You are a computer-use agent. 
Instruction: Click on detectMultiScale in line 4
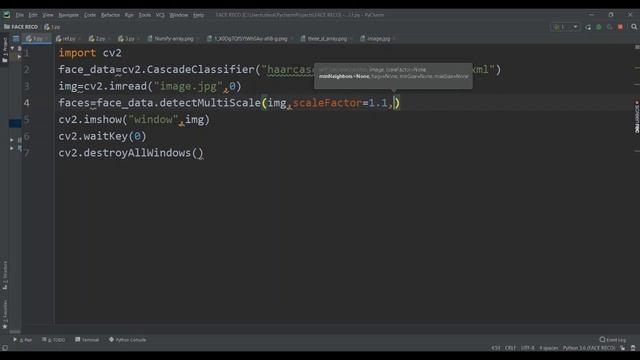(x=210, y=103)
